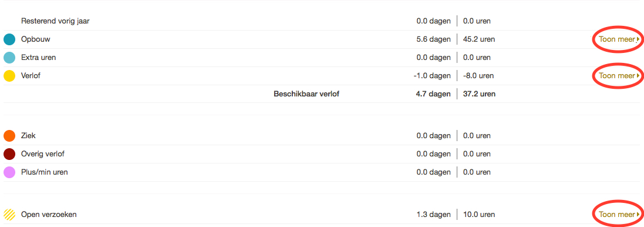Click the striped Open verzoeken icon
Screen dimensions: 644x227
9,215
